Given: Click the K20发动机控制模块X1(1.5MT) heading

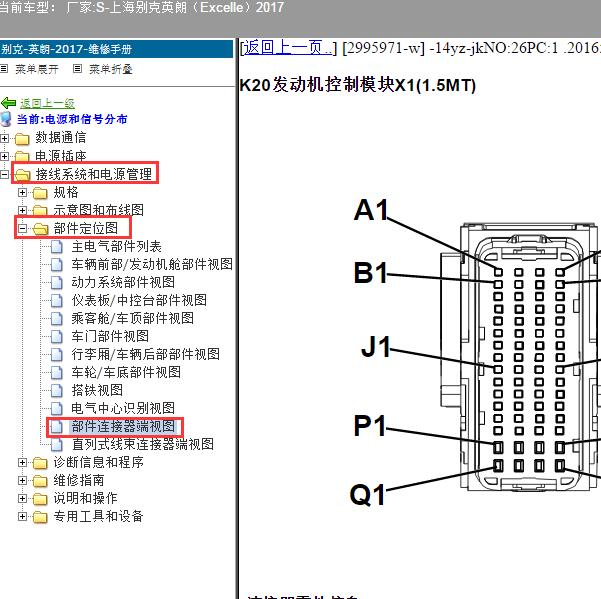Looking at the screenshot, I should 357,85.
